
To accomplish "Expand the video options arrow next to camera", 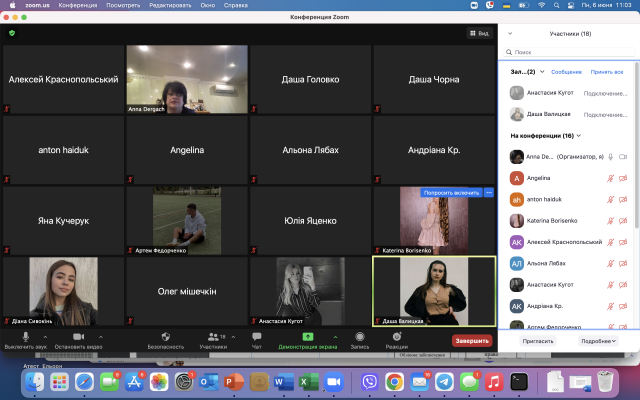I will click(101, 337).
